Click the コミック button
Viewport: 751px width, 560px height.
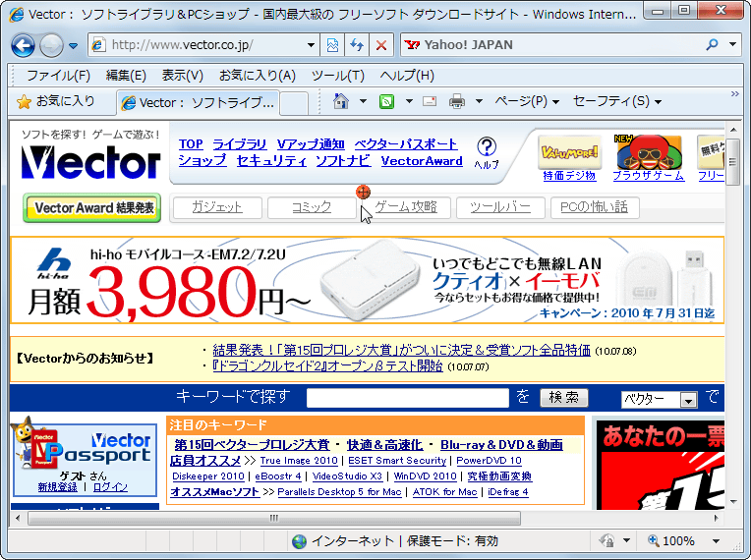coord(312,207)
